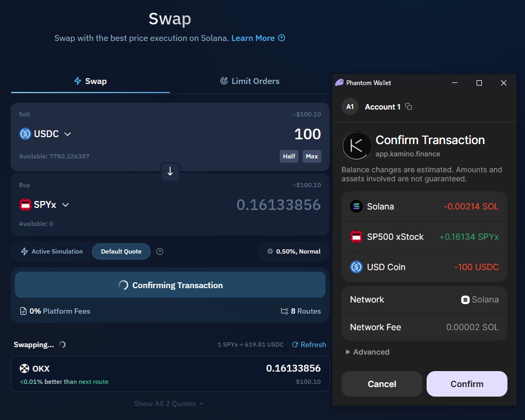
Task: Click the OKX logo icon
Action: click(x=24, y=369)
